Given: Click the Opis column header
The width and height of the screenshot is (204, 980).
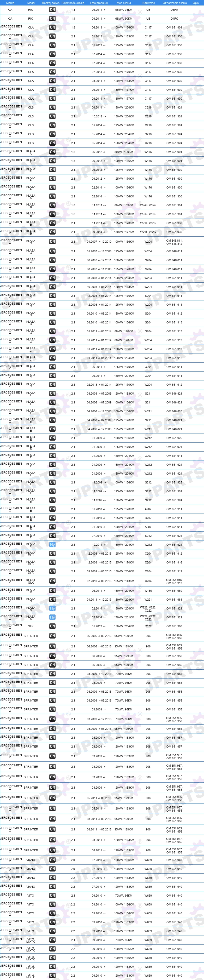Looking at the screenshot, I should point(196,3).
